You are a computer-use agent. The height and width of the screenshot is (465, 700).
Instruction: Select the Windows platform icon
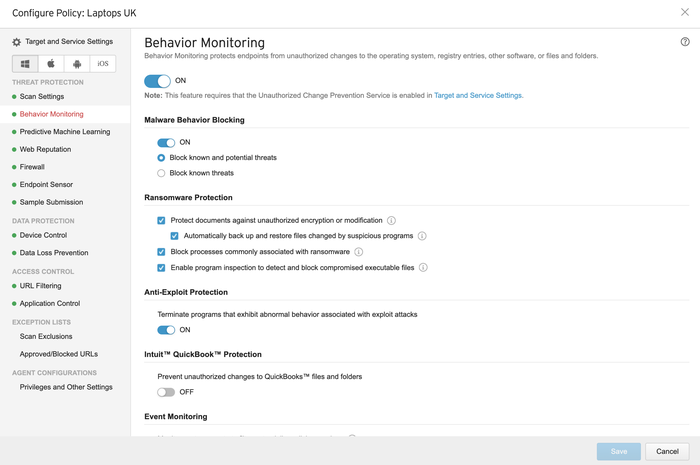25,64
